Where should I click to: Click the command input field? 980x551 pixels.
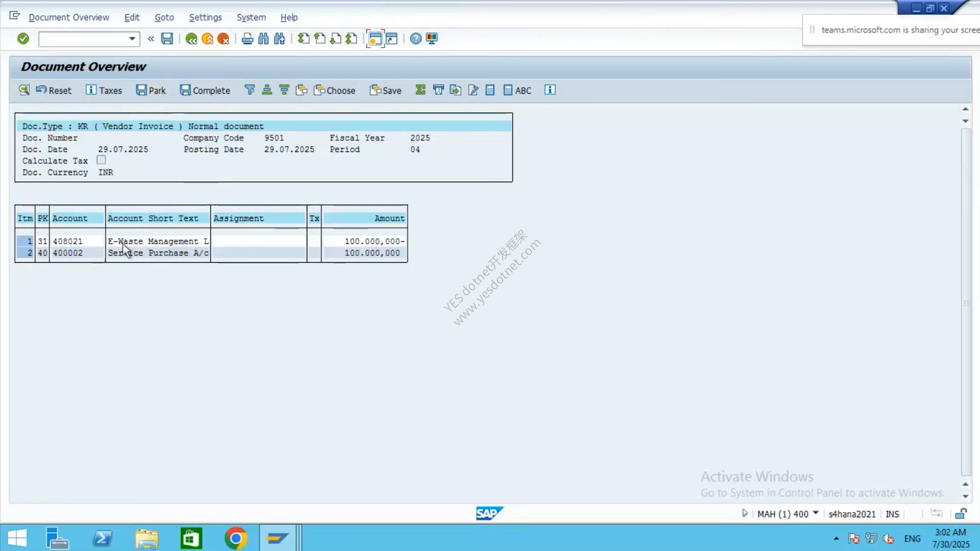pos(83,39)
